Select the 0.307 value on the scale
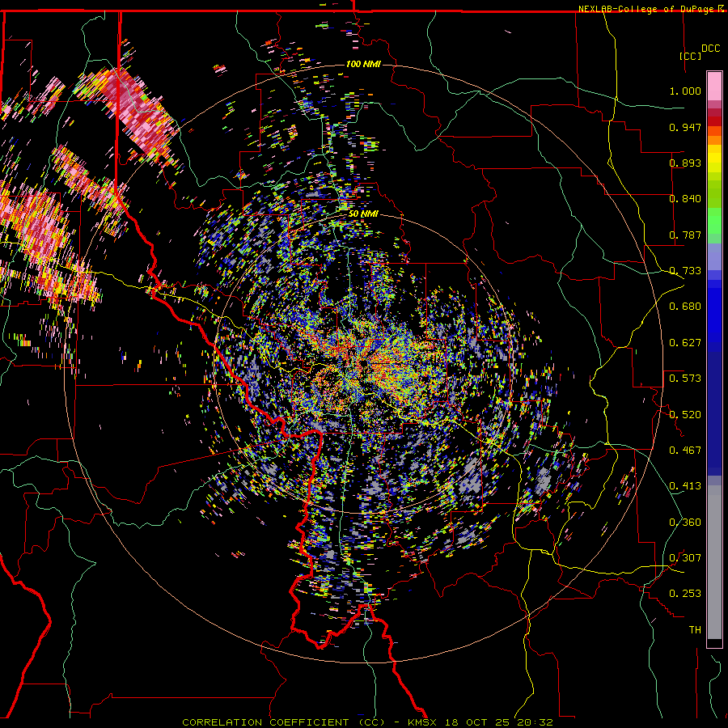The width and height of the screenshot is (728, 728). [685, 558]
